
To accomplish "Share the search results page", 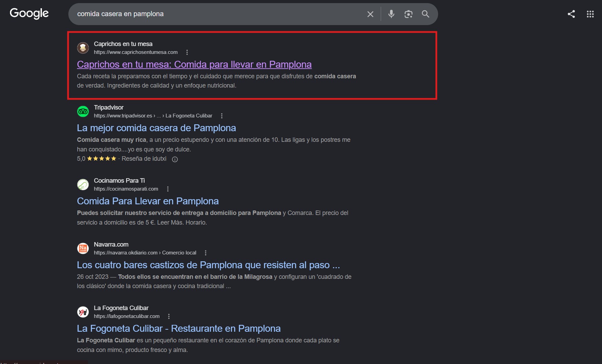I will coord(571,14).
